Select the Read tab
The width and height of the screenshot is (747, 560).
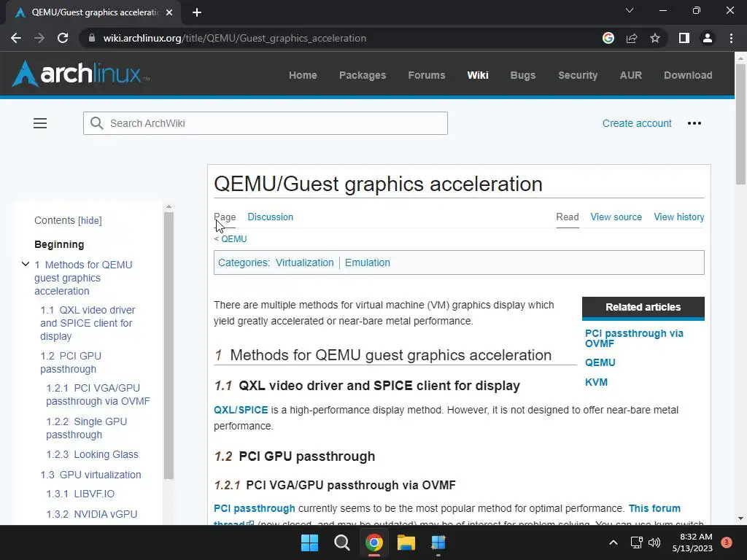pyautogui.click(x=568, y=217)
